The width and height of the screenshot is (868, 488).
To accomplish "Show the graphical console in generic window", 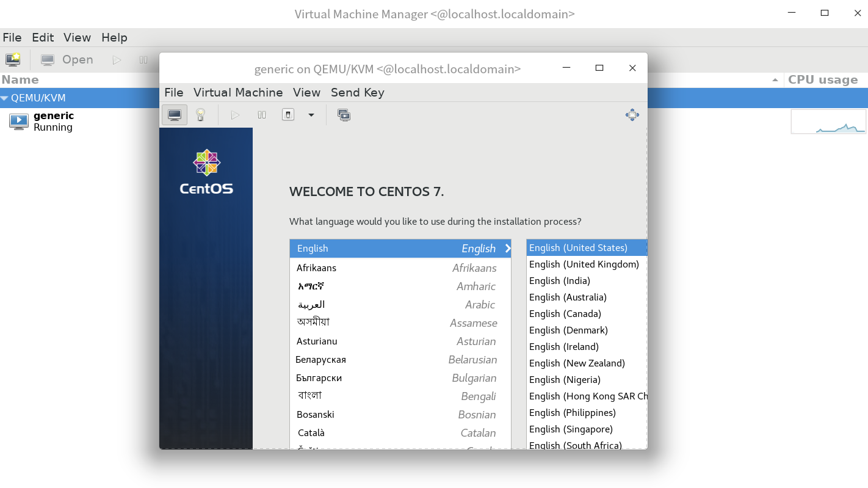I will click(175, 115).
